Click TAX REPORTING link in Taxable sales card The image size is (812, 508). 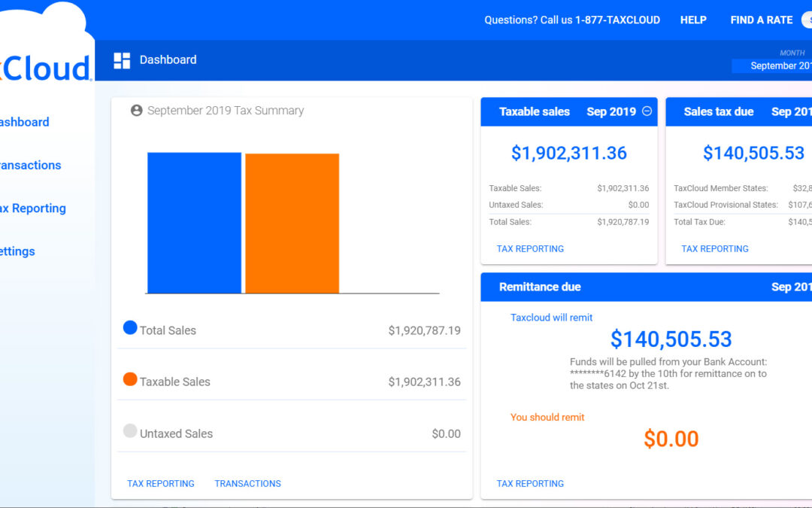530,249
